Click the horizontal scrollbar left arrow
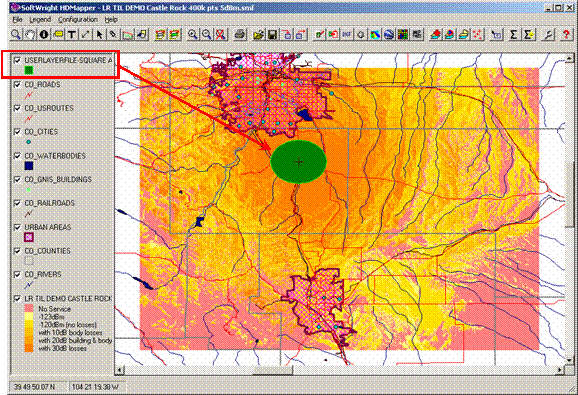 pyautogui.click(x=120, y=370)
